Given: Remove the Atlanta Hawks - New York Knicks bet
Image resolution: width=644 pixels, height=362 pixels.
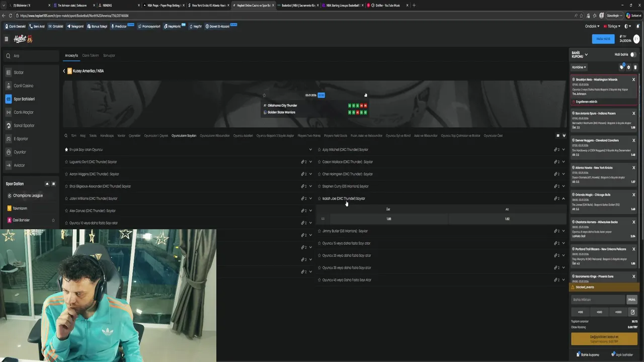Looking at the screenshot, I should click(x=633, y=167).
